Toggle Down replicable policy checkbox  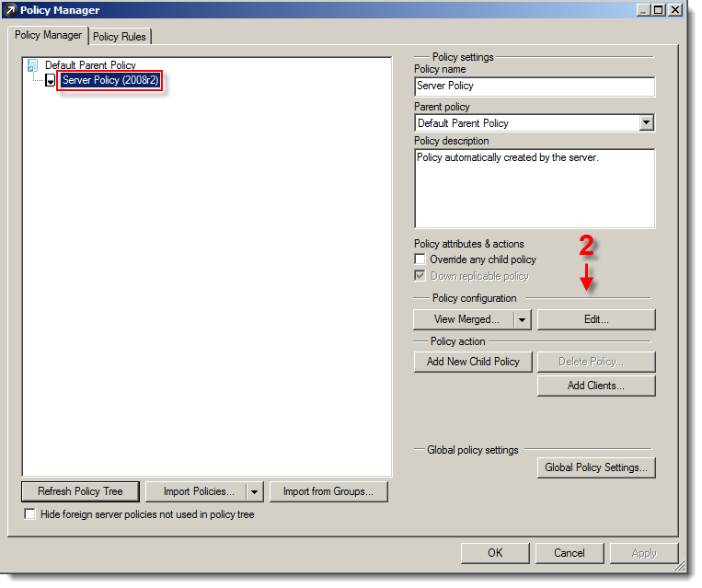pos(420,276)
